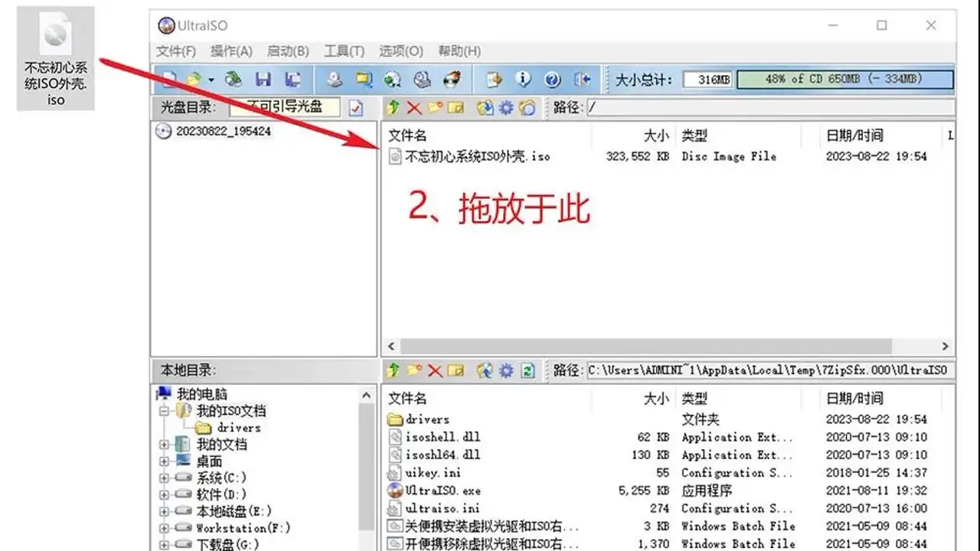Click the Save As icon in main toolbar
The height and width of the screenshot is (551, 980).
coord(292,79)
